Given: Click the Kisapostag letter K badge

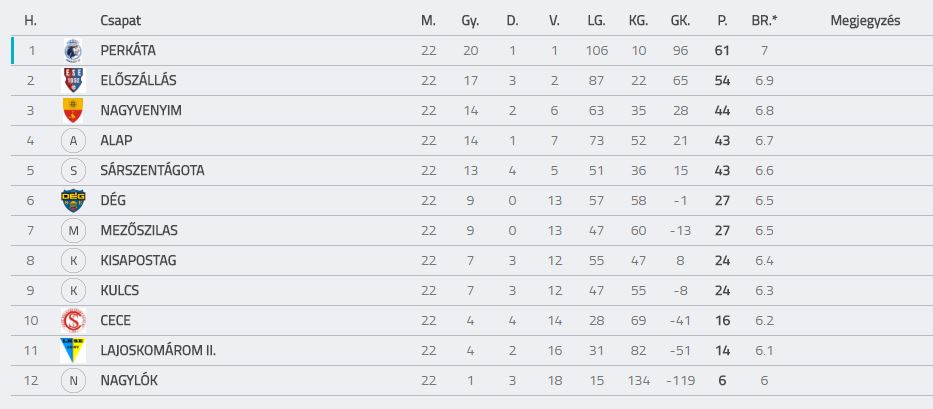Looking at the screenshot, I should point(73,260).
